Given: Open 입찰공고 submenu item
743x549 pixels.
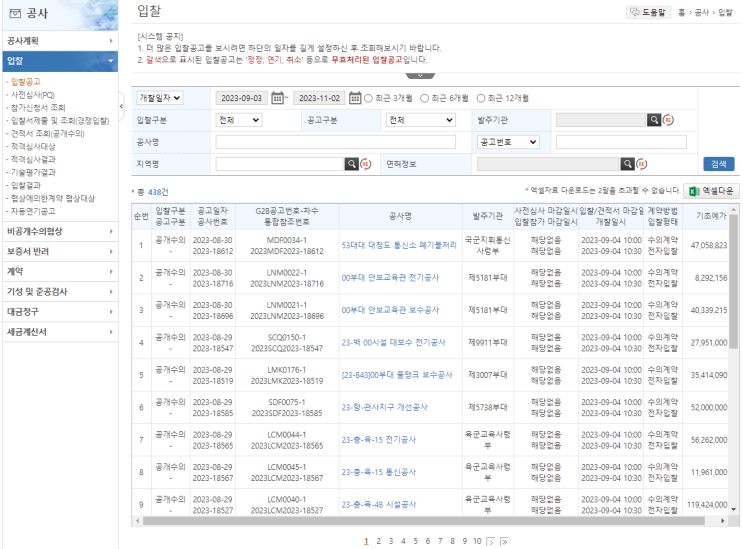Looking at the screenshot, I should (x=26, y=81).
